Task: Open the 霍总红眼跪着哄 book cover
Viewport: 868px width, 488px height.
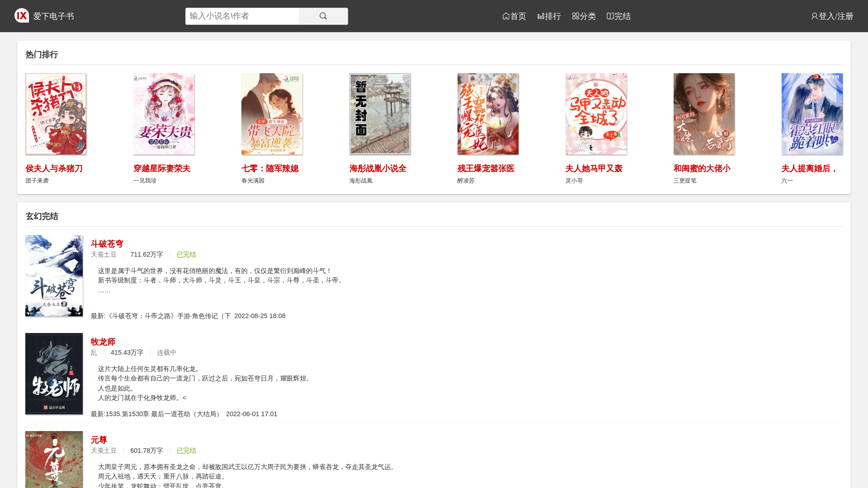Action: coord(812,114)
